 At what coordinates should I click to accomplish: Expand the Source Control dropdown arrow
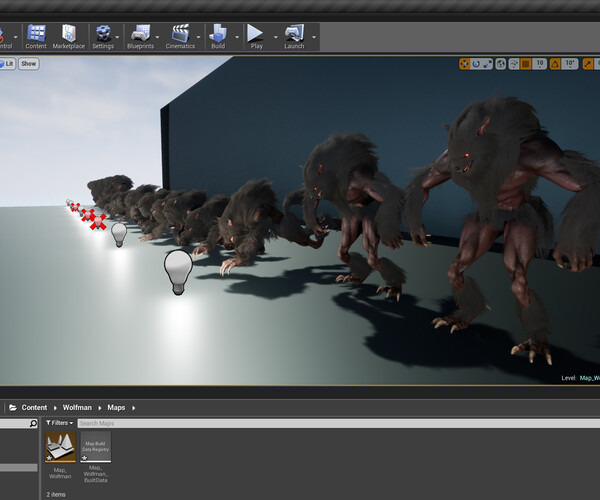[x=16, y=37]
